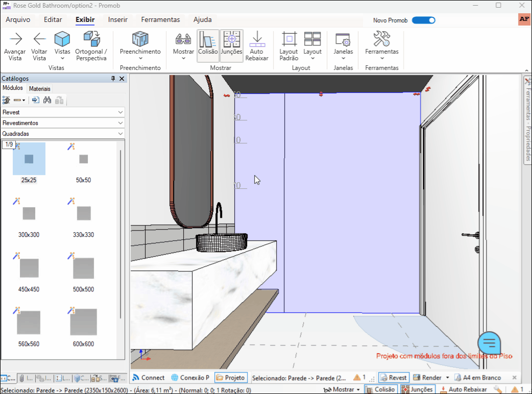Open the Mostrar glasses dropdown in ribbon
The image size is (532, 394).
(x=183, y=46)
